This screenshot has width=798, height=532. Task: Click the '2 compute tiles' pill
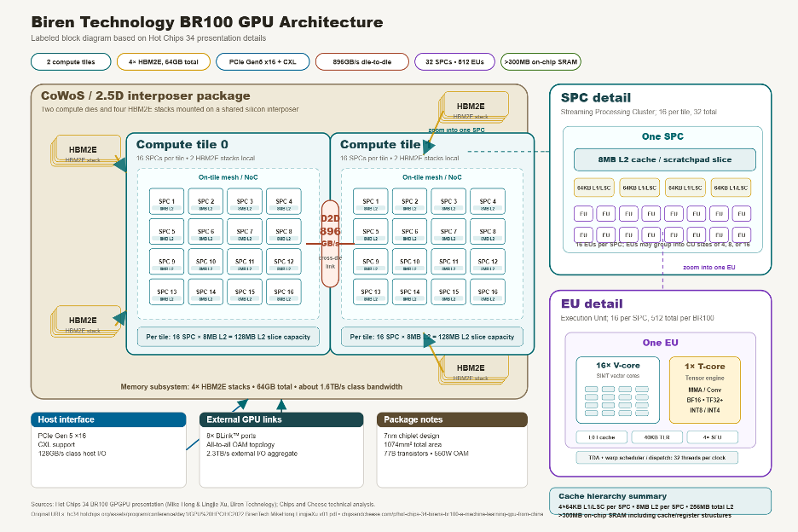[71, 61]
